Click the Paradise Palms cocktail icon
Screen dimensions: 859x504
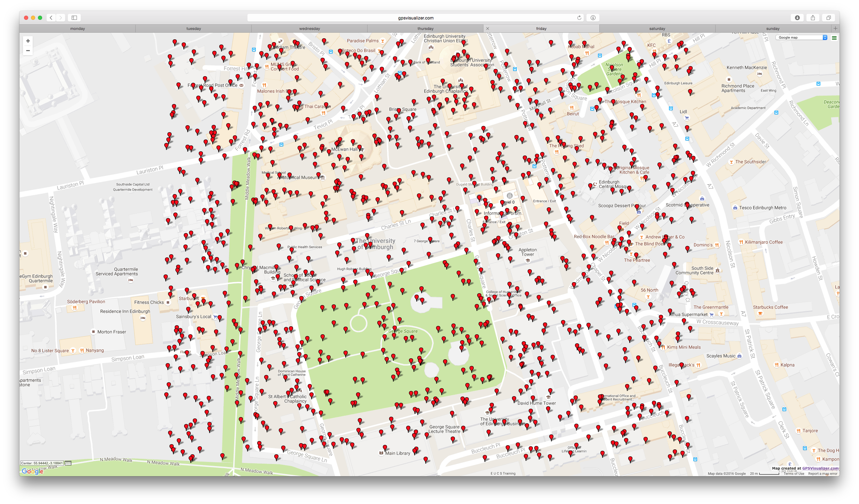[383, 41]
